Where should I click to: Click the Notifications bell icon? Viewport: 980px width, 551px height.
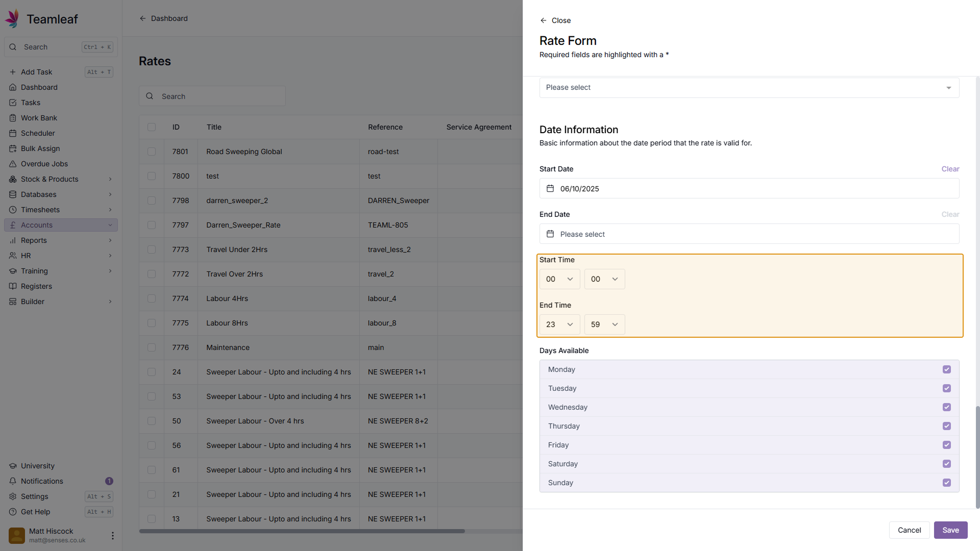click(x=13, y=481)
